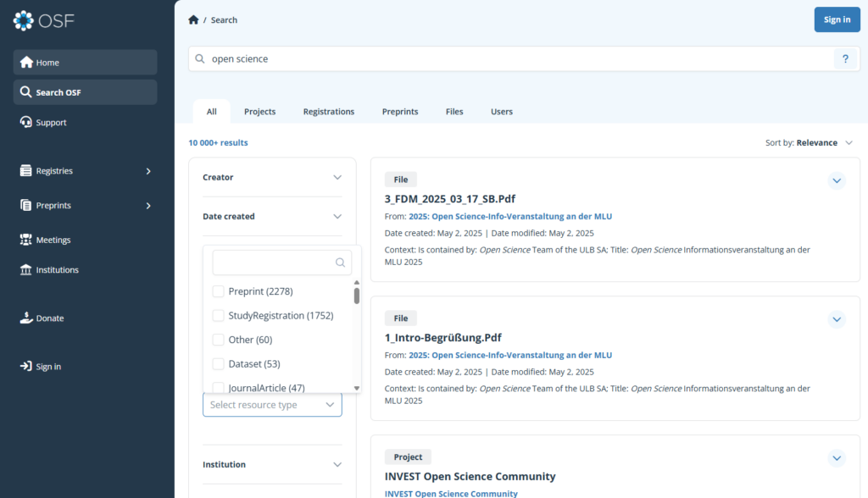The width and height of the screenshot is (868, 498).
Task: Click inside the open science search field
Action: (x=424, y=58)
